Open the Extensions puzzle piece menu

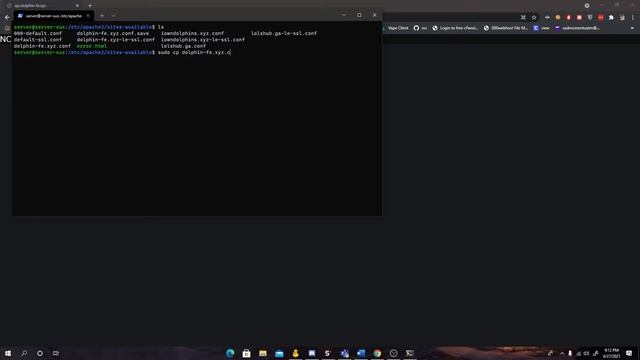pos(611,18)
